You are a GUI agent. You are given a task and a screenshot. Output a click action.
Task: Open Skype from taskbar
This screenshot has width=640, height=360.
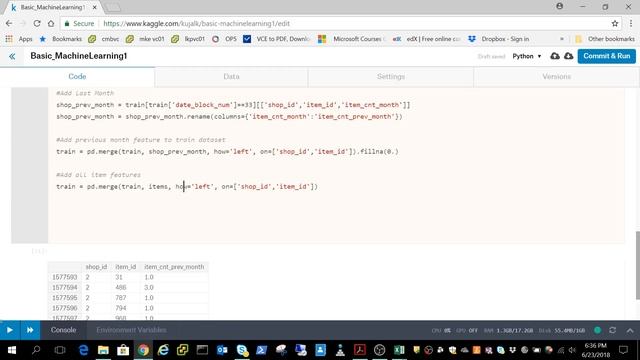pos(242,350)
